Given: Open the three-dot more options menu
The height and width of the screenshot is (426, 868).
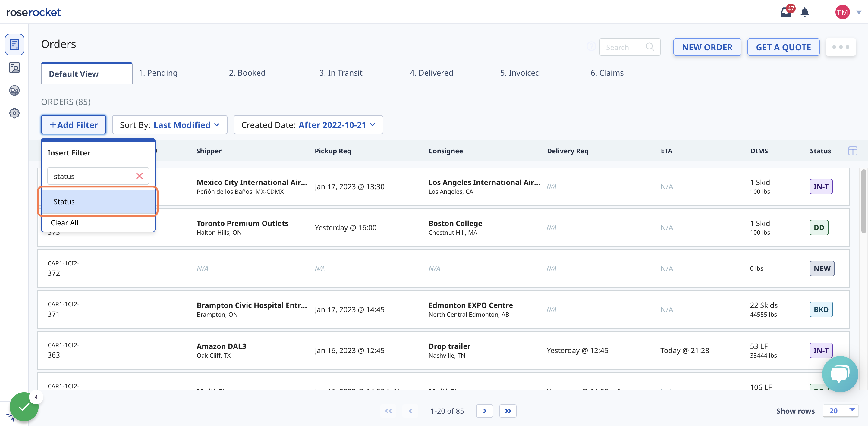Looking at the screenshot, I should (x=840, y=47).
